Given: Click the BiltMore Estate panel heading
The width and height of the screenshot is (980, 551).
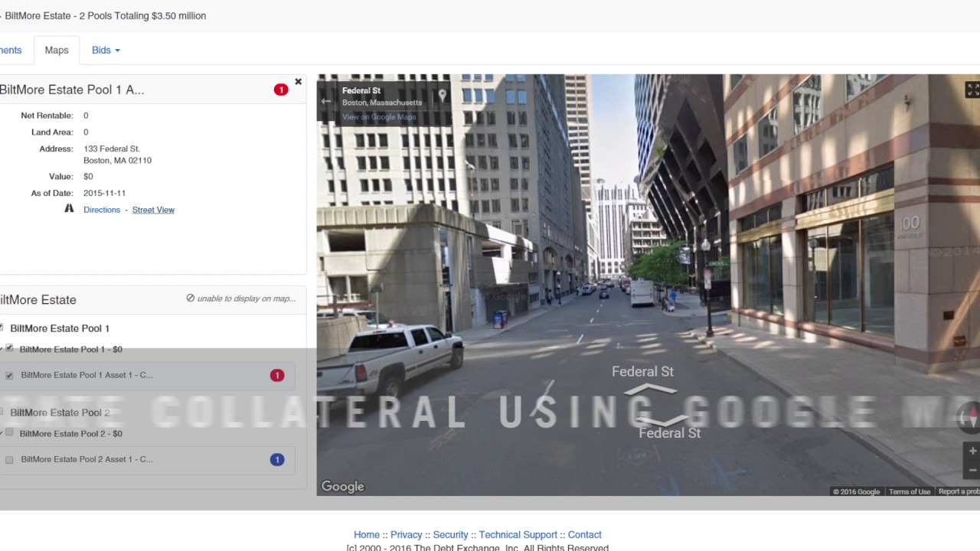Looking at the screenshot, I should click(x=38, y=300).
